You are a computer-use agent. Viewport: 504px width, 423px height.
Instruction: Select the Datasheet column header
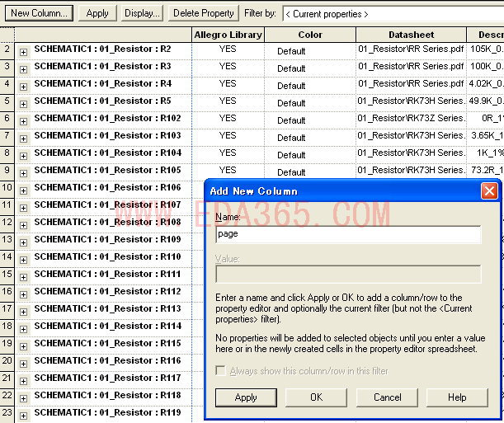click(411, 35)
